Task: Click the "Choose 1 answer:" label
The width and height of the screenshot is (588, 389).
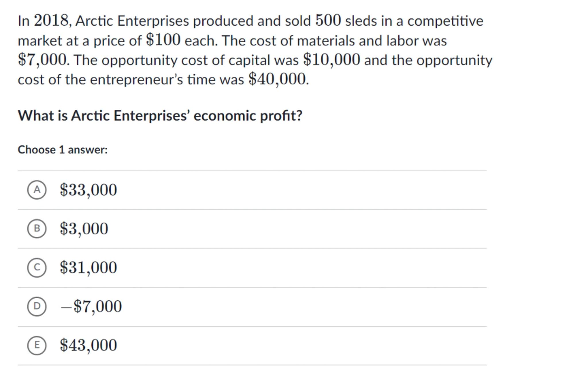Action: (x=63, y=150)
